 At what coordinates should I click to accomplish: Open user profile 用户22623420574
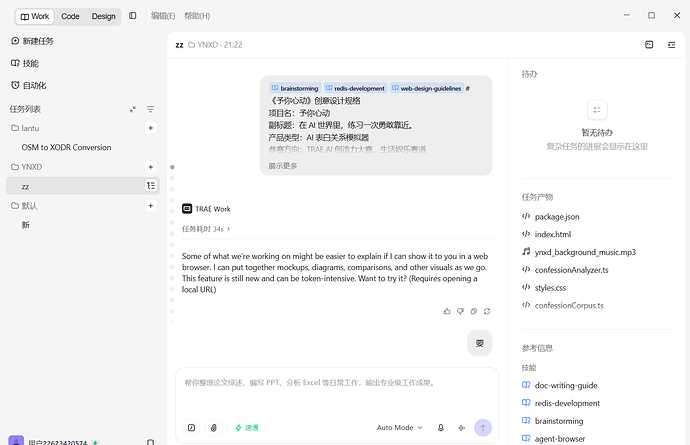[54, 441]
